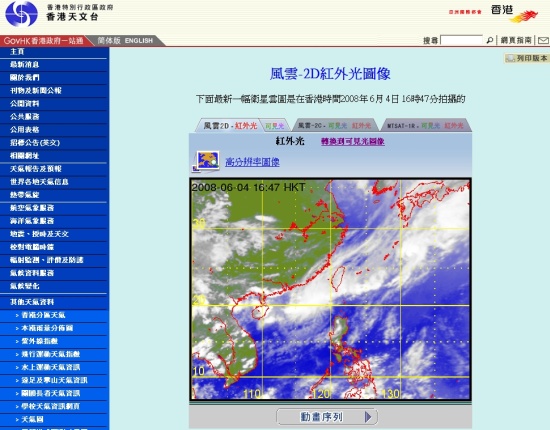550x430 pixels.
Task: Click the 香港天文台 header text
Action: pos(72,17)
